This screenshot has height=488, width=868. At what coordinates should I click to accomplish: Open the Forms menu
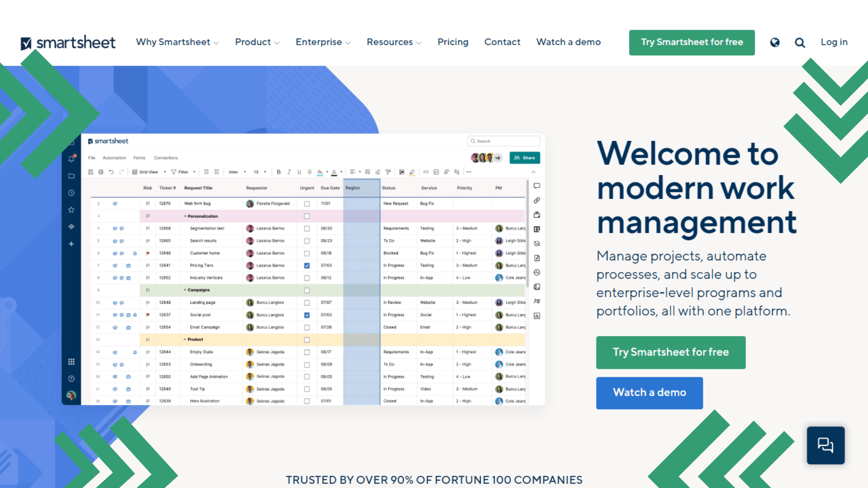(x=139, y=158)
